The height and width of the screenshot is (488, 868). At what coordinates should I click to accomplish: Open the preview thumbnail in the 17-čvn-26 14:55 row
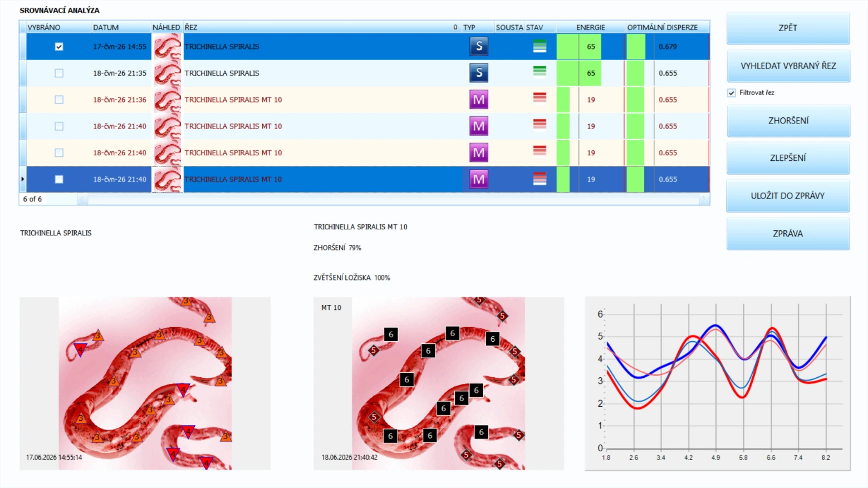pyautogui.click(x=168, y=46)
